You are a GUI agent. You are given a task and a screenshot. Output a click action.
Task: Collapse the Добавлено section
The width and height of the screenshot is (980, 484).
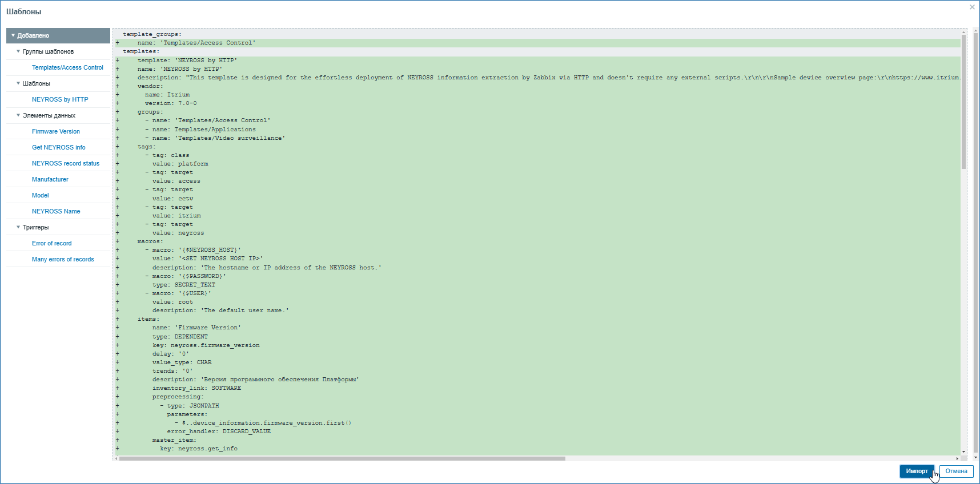13,35
